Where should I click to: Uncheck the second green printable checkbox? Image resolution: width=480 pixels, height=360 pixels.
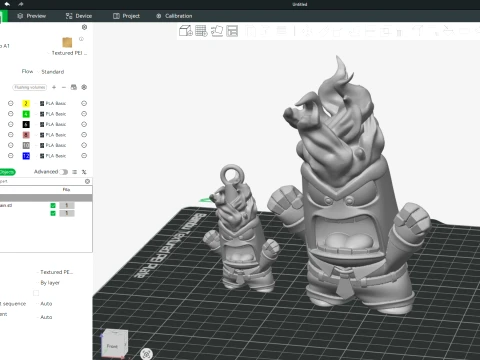53,213
